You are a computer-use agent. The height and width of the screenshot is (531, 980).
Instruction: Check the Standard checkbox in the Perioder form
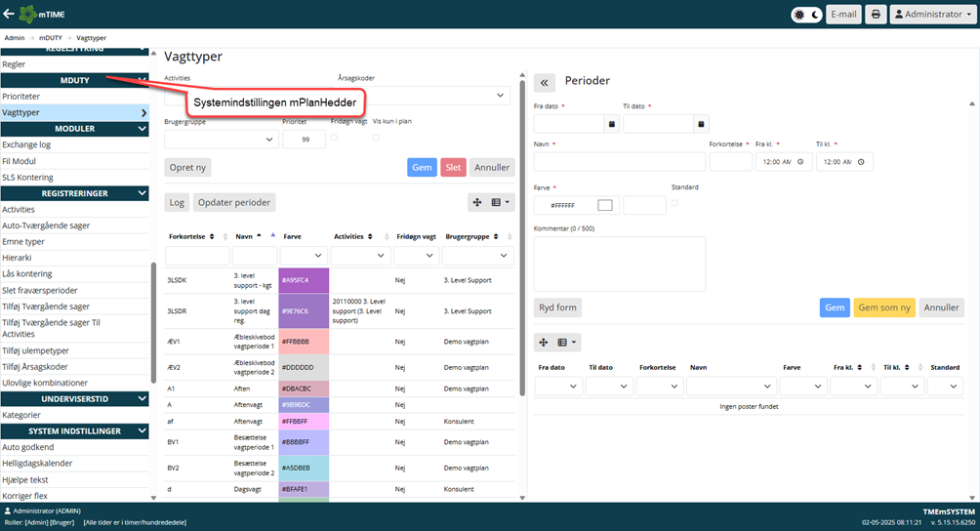(x=674, y=202)
